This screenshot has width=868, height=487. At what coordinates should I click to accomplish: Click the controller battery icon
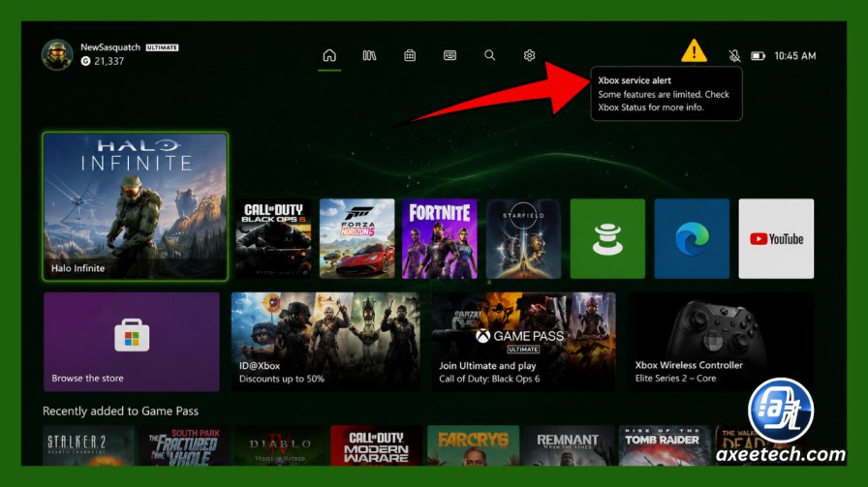click(758, 56)
